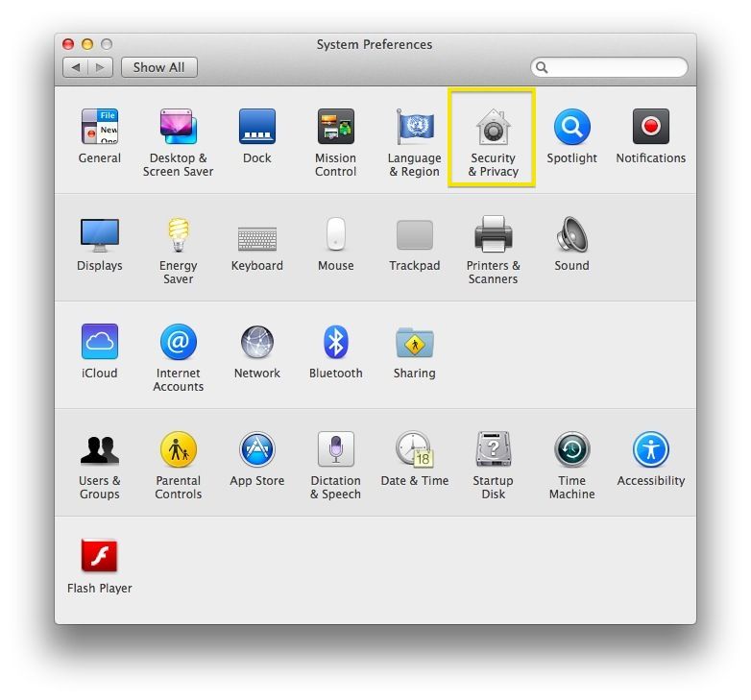Click the System Preferences search field
751x700 pixels.
(609, 67)
